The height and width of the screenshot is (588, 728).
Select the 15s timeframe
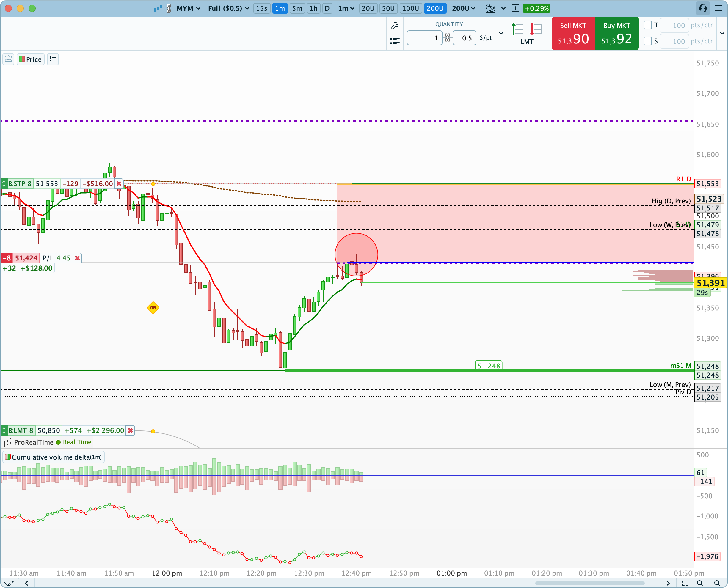(261, 8)
